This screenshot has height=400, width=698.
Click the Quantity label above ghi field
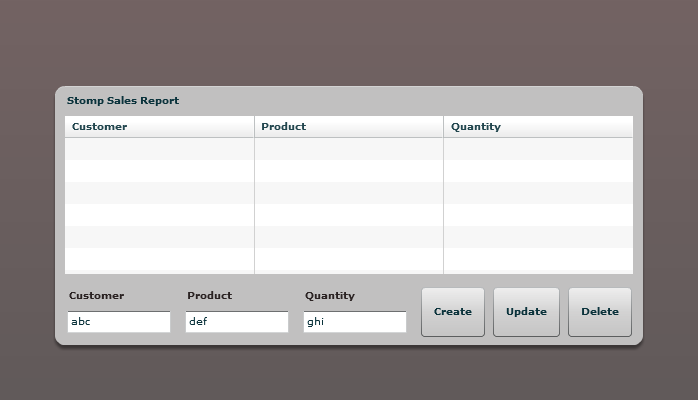click(330, 296)
